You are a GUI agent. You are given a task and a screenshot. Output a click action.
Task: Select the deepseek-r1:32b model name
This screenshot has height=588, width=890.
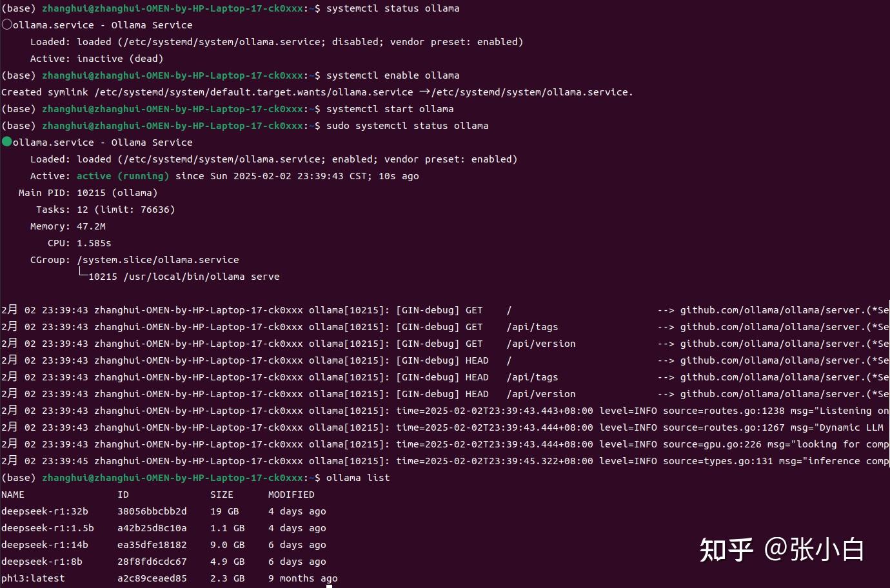pos(44,511)
